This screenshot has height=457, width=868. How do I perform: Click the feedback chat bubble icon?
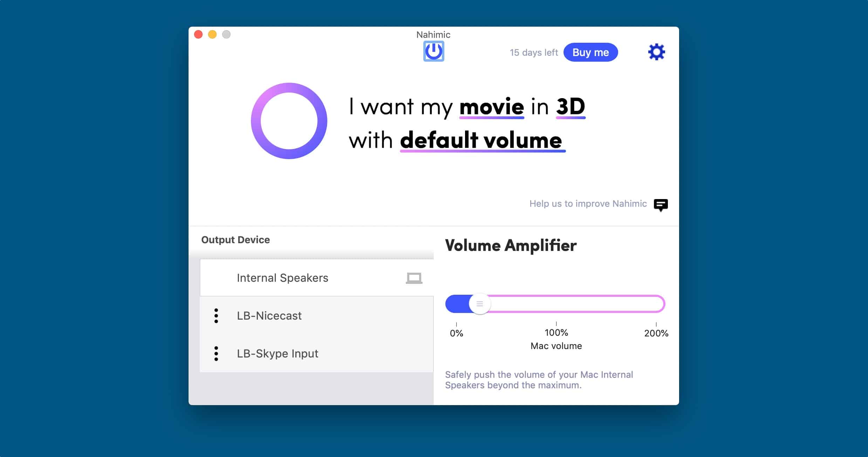pos(661,205)
